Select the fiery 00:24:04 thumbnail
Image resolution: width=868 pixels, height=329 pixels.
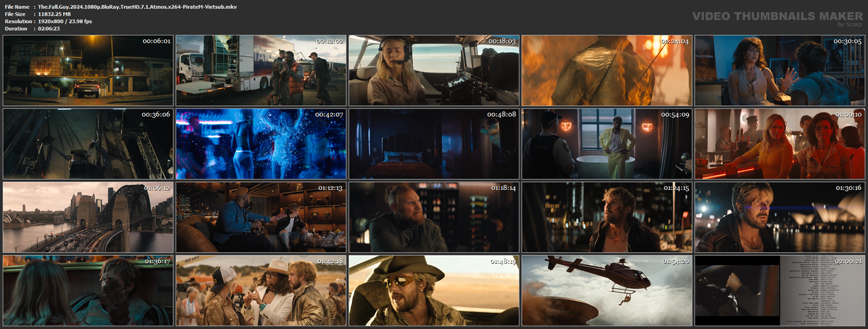click(607, 71)
